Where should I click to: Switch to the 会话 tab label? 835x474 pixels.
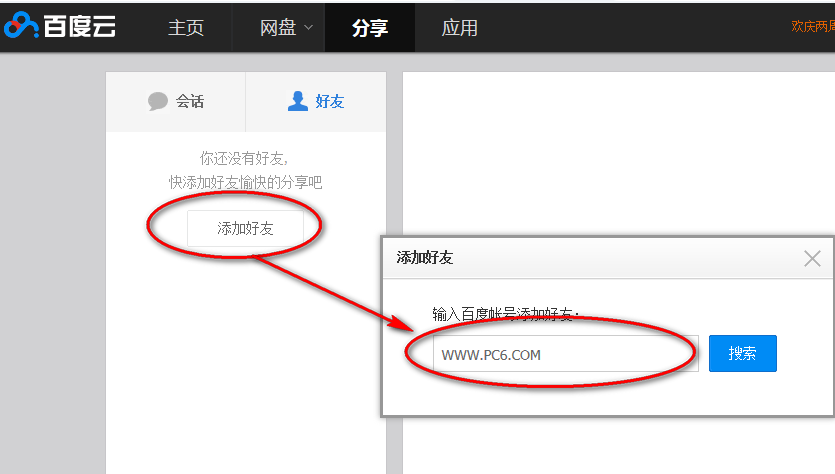[190, 101]
